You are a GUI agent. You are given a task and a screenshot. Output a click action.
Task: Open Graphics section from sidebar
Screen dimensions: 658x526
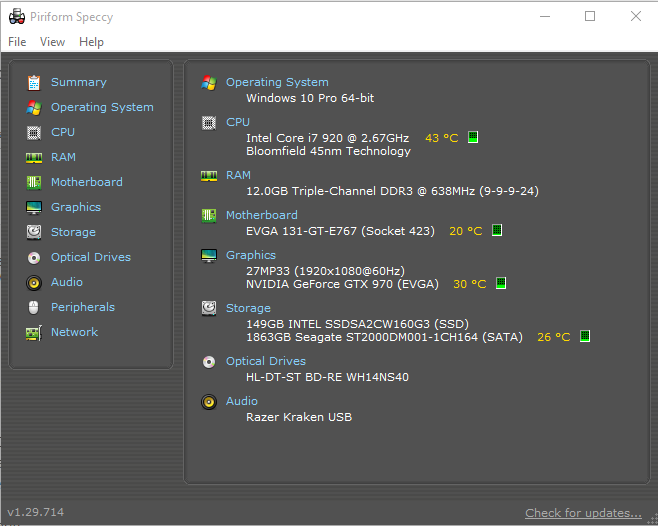(x=76, y=207)
